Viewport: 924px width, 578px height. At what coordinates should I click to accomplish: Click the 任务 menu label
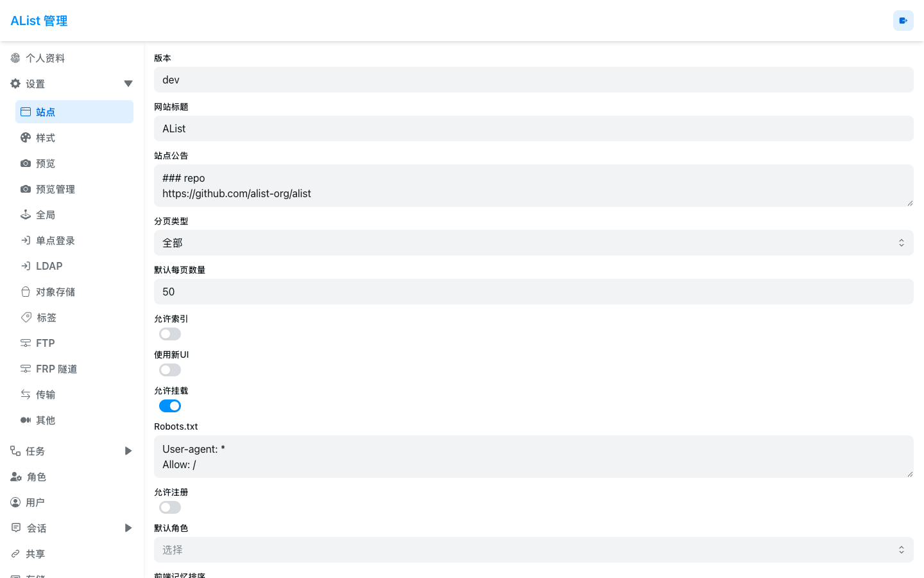tap(35, 451)
